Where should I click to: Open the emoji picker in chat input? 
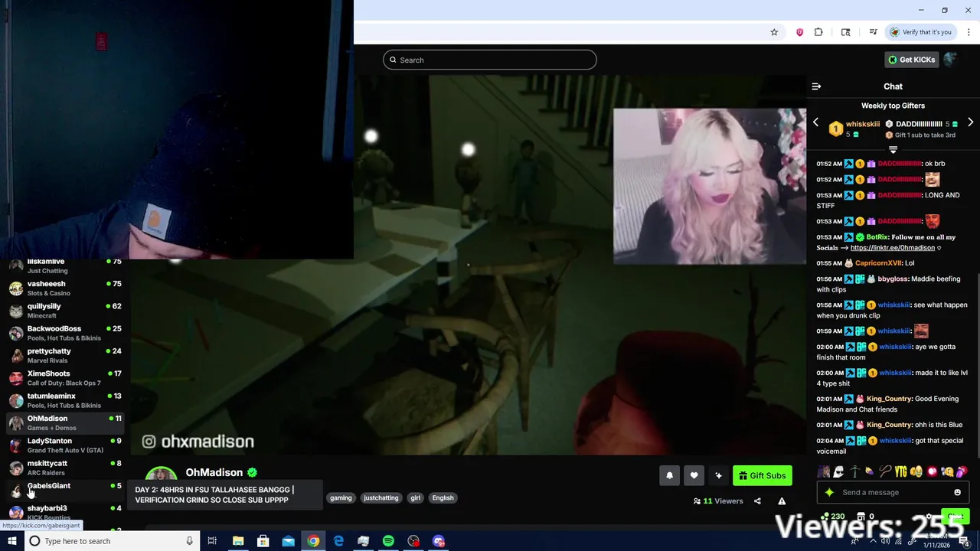(x=957, y=492)
